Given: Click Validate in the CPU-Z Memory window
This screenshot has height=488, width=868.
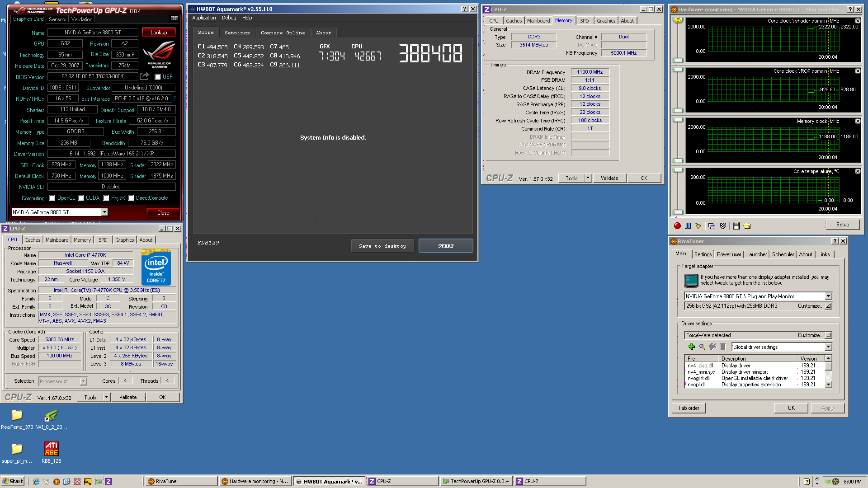Looking at the screenshot, I should pyautogui.click(x=609, y=178).
